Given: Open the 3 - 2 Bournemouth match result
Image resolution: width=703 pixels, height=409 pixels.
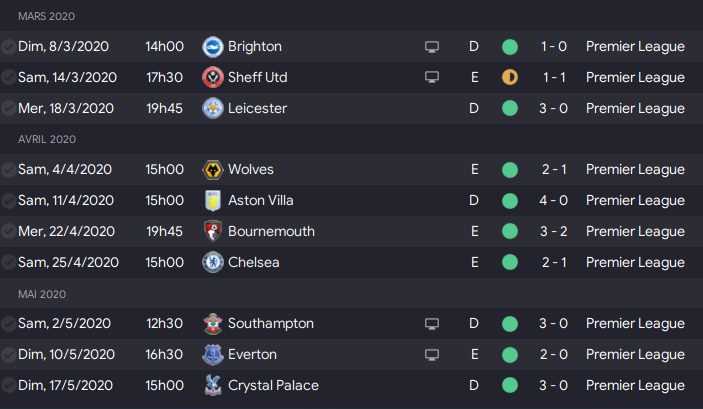Looking at the screenshot, I should 554,231.
